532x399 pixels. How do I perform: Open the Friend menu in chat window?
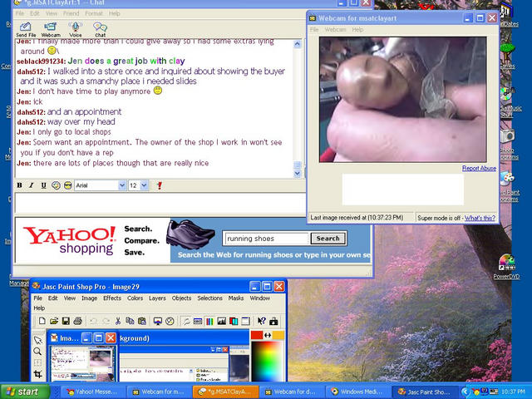71,13
